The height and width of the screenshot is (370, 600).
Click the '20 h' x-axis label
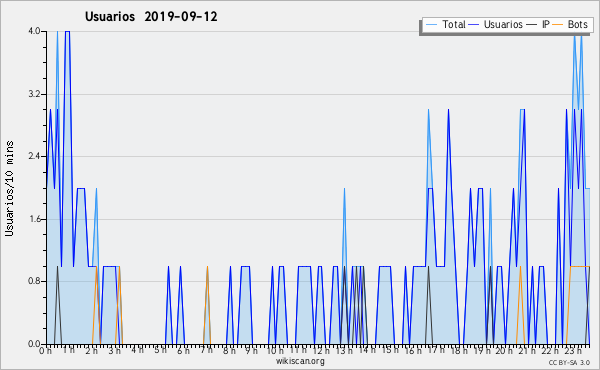[x=504, y=351]
